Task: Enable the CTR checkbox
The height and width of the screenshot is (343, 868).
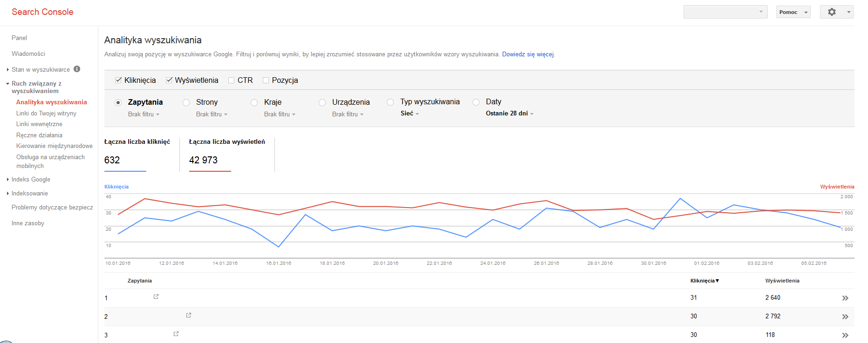Action: [x=231, y=81]
